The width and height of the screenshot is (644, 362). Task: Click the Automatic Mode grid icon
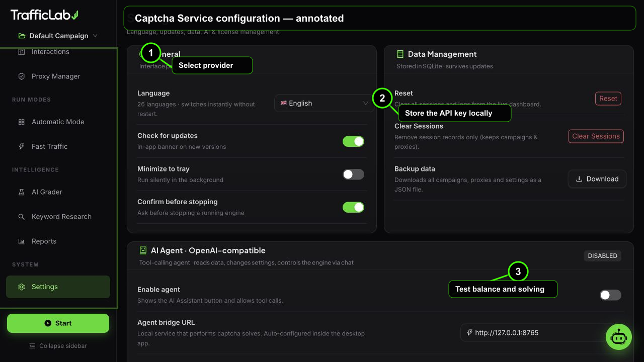[x=21, y=122]
